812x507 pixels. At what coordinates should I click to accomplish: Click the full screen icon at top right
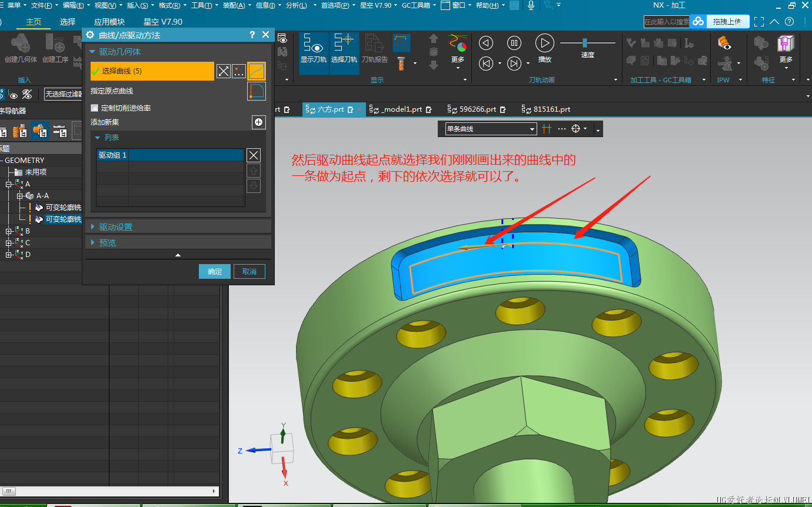tap(760, 22)
